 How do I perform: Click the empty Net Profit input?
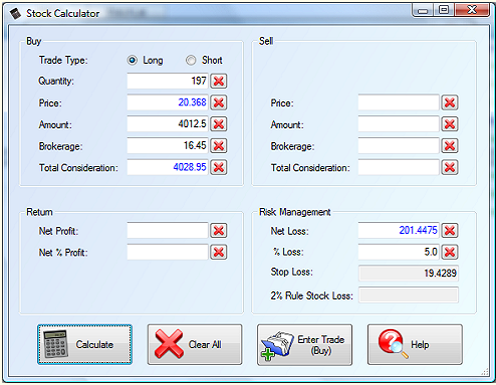tap(167, 231)
